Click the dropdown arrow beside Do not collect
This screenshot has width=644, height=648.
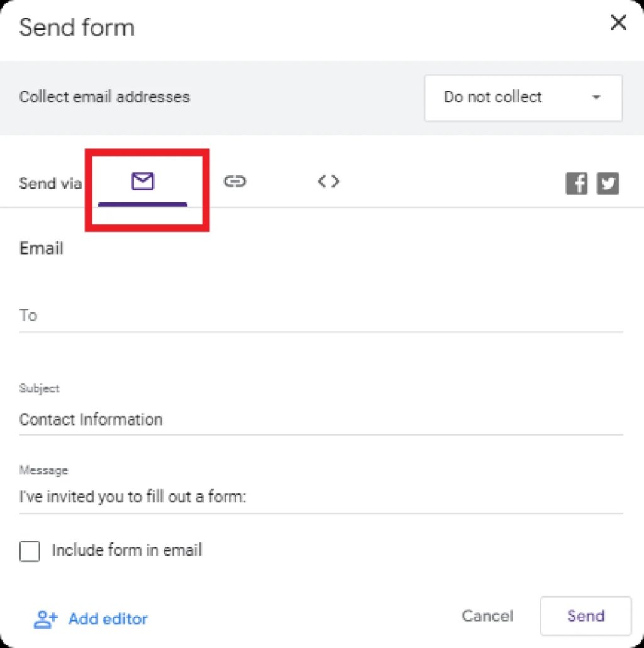[596, 97]
